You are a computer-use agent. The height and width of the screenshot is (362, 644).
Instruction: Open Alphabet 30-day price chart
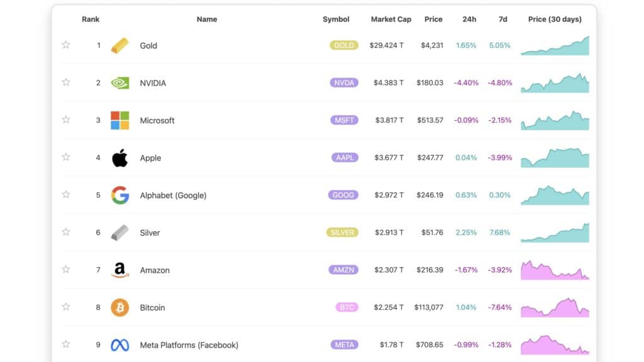pos(555,195)
